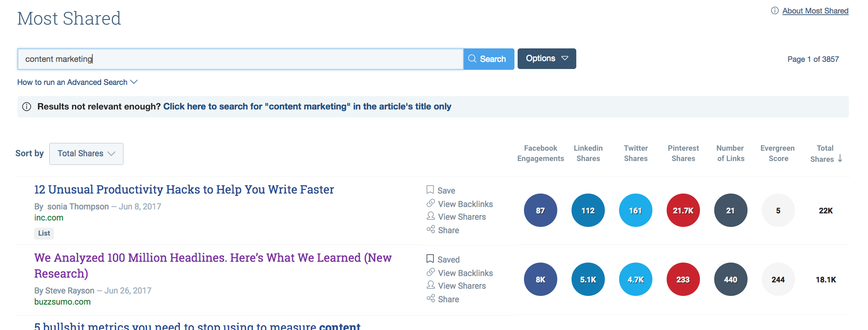Open the 12 Unusual Productivity Hacks article title
Viewport: 868px width, 330px height.
pyautogui.click(x=184, y=190)
